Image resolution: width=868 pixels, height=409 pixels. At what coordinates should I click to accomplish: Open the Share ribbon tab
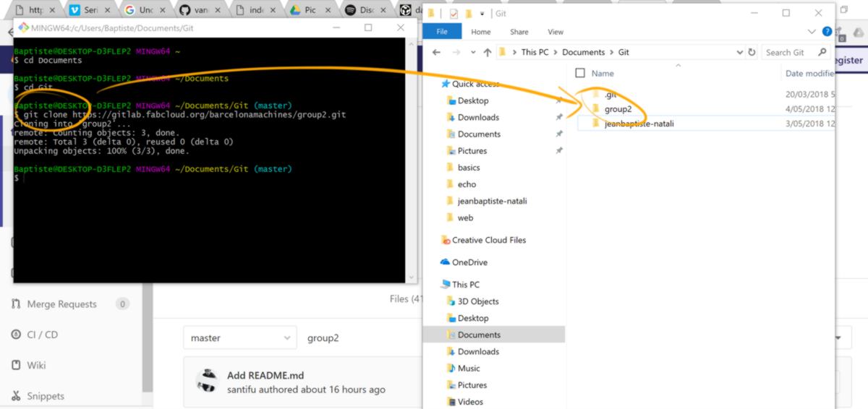pos(519,32)
